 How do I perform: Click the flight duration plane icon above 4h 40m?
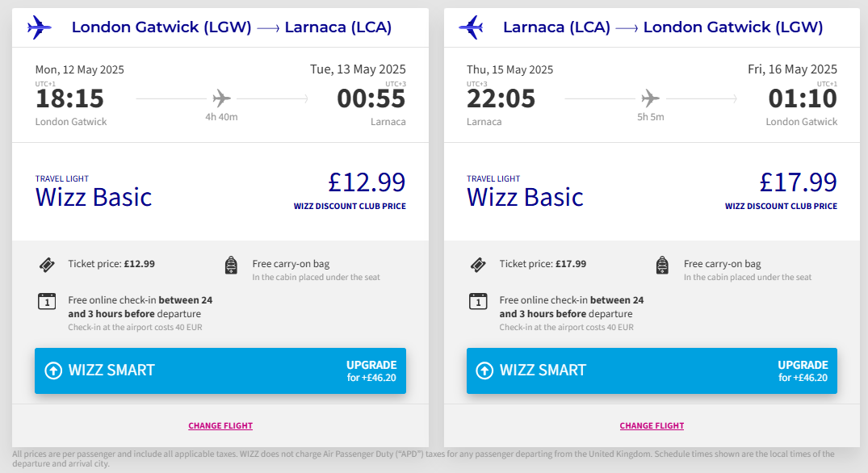click(221, 98)
